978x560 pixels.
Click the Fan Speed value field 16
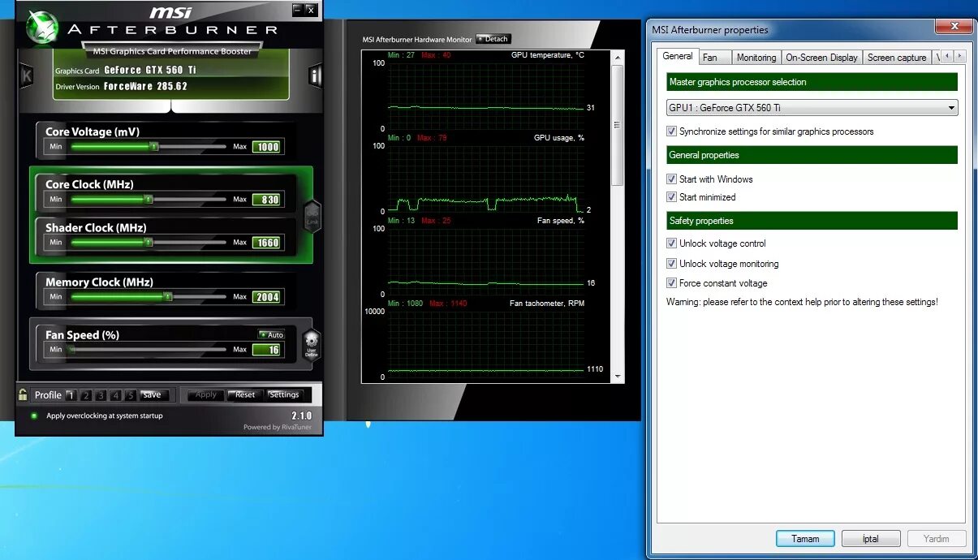(x=266, y=350)
